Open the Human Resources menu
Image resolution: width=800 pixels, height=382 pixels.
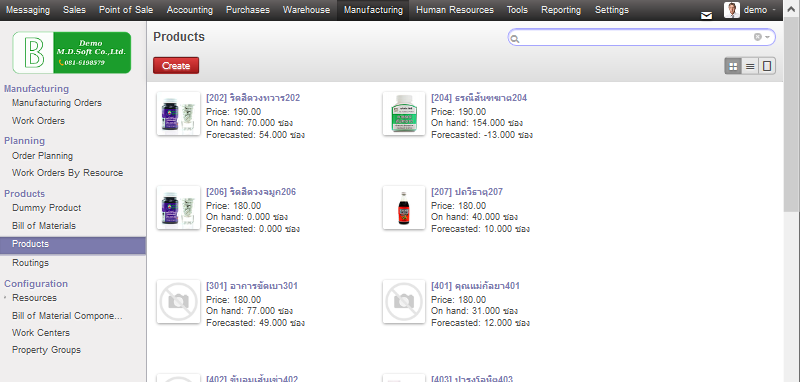[455, 10]
